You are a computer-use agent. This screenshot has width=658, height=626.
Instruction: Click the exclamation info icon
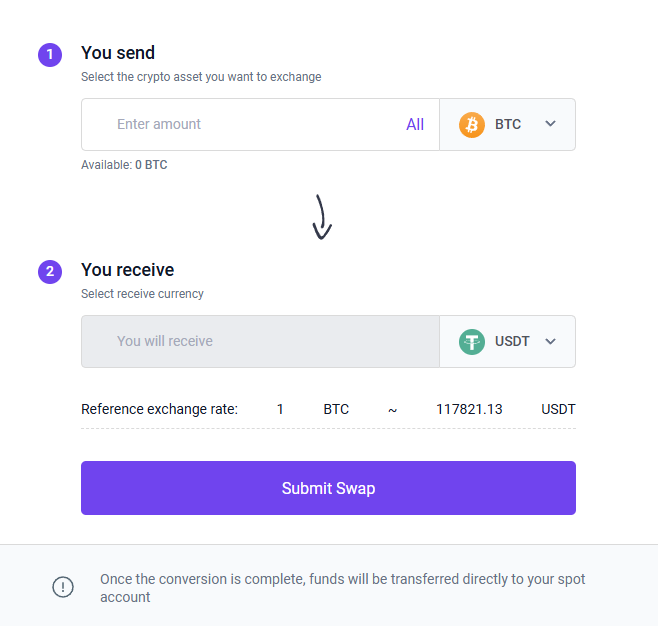click(x=63, y=587)
